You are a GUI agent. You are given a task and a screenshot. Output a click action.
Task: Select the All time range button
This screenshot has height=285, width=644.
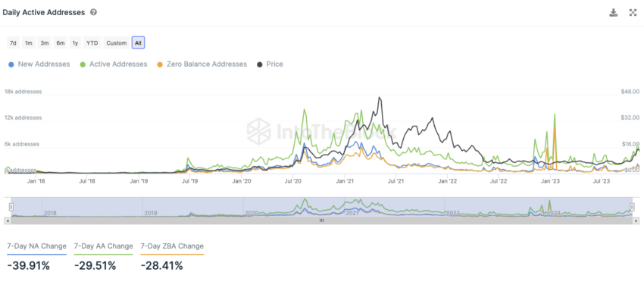coord(138,42)
